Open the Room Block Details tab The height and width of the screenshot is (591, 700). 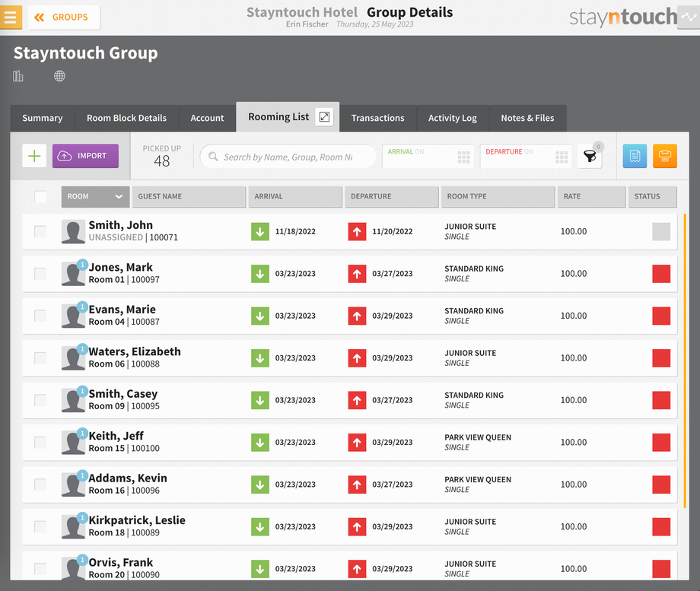click(x=127, y=119)
